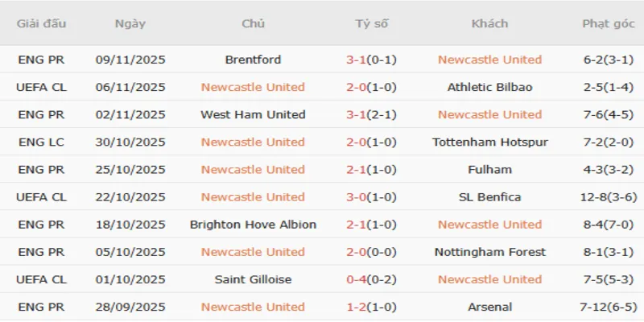Click the Tỷ số column header

coord(371,23)
